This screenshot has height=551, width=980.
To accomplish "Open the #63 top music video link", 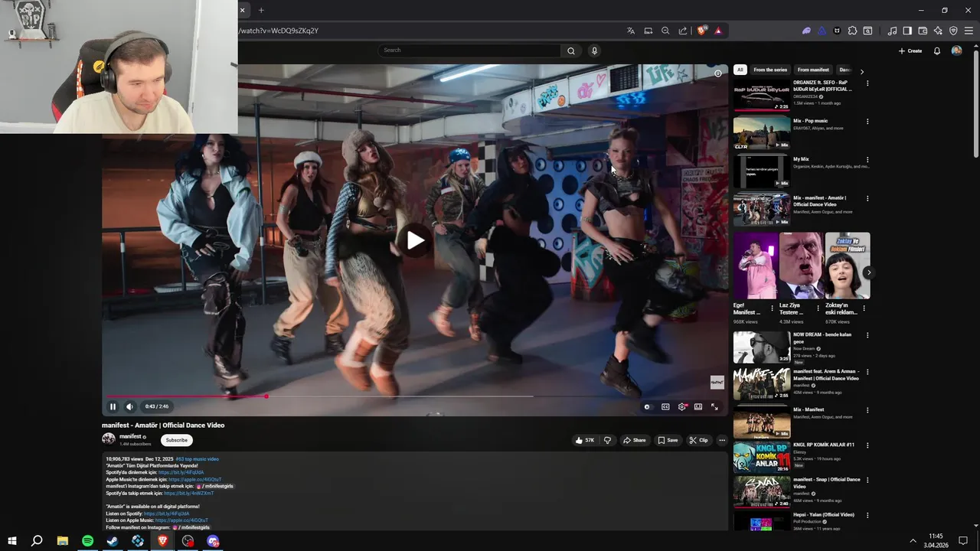I will coord(197,459).
